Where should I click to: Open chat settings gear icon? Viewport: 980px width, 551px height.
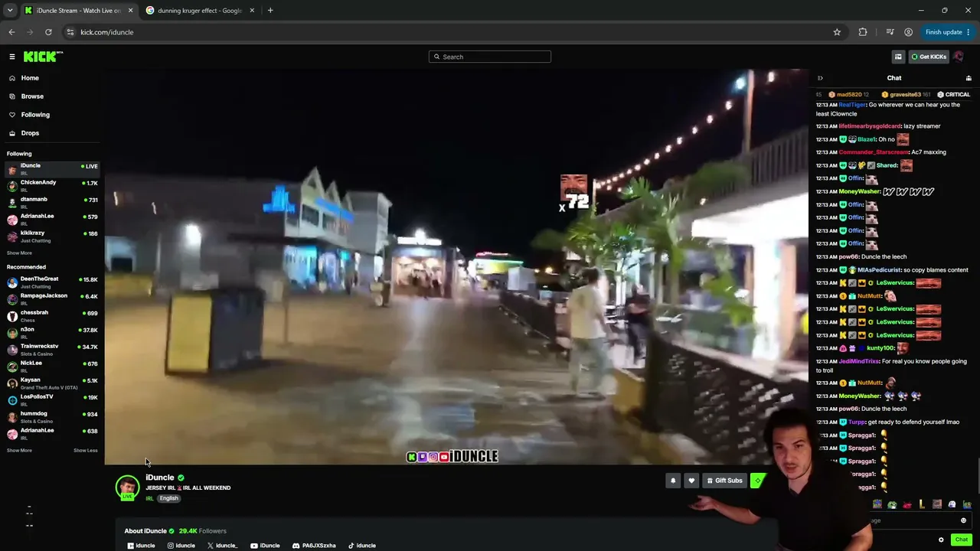point(941,540)
